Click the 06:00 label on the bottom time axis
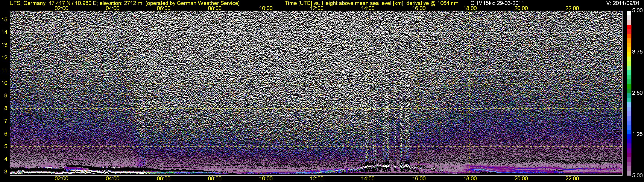644x182 pixels. click(164, 179)
